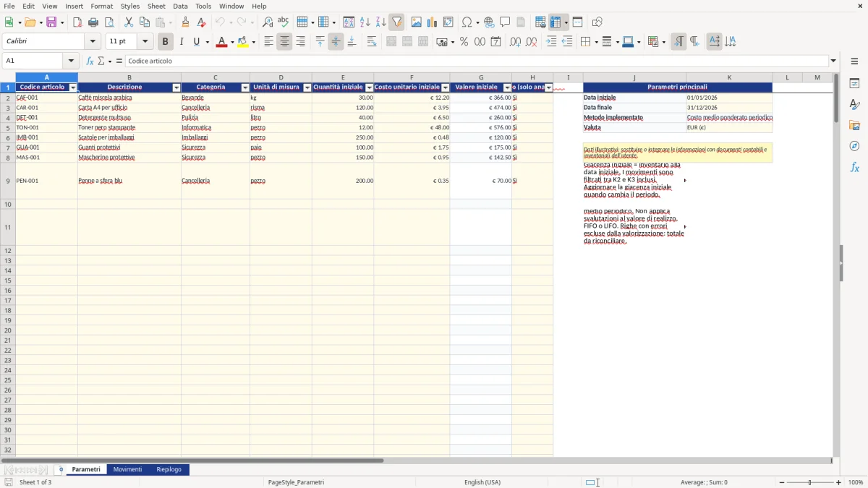This screenshot has width=868, height=488.
Task: Open the Borders dropdown arrow
Action: tap(598, 42)
